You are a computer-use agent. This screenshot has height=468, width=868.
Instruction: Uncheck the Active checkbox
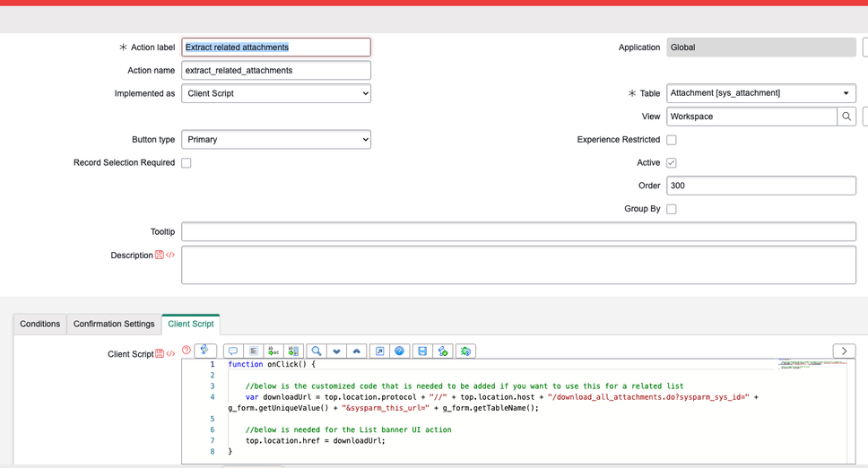[672, 162]
